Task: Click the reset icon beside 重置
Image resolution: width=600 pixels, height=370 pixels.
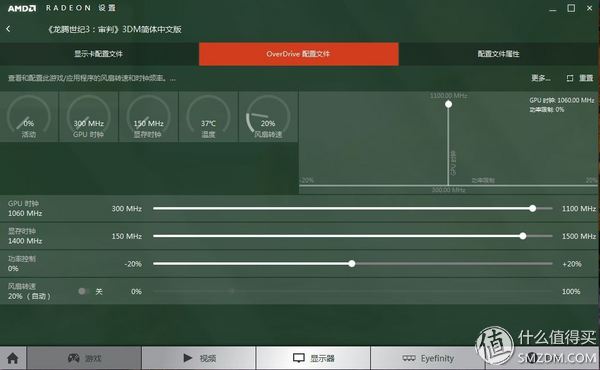Action: pyautogui.click(x=570, y=78)
